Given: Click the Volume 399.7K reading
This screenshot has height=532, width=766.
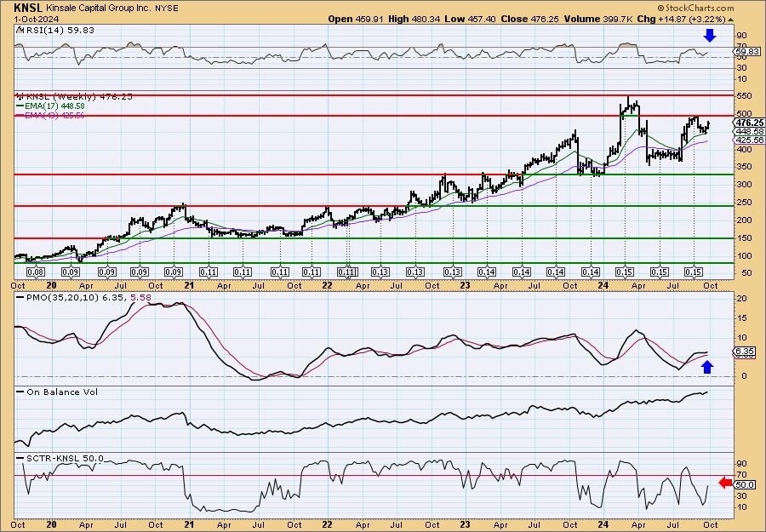Looking at the screenshot, I should (598, 19).
